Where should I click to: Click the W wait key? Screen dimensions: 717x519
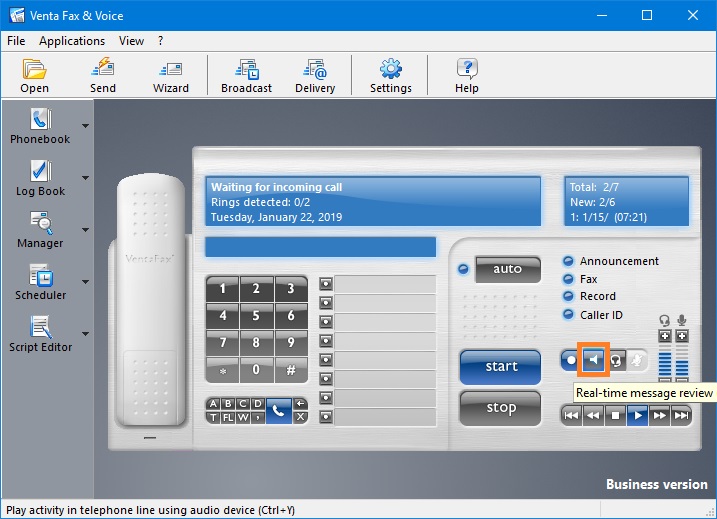[x=243, y=417]
